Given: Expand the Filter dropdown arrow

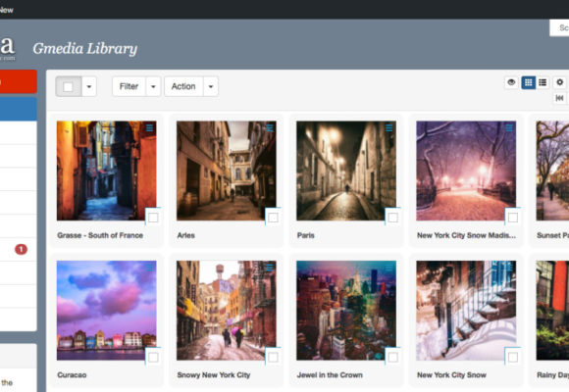Looking at the screenshot, I should [x=153, y=86].
